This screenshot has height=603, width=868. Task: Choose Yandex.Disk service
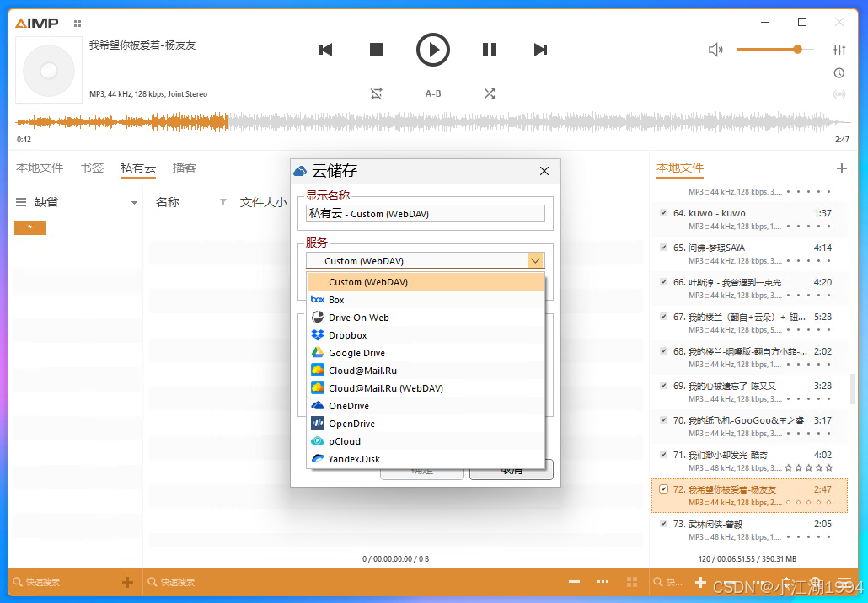pyautogui.click(x=425, y=459)
